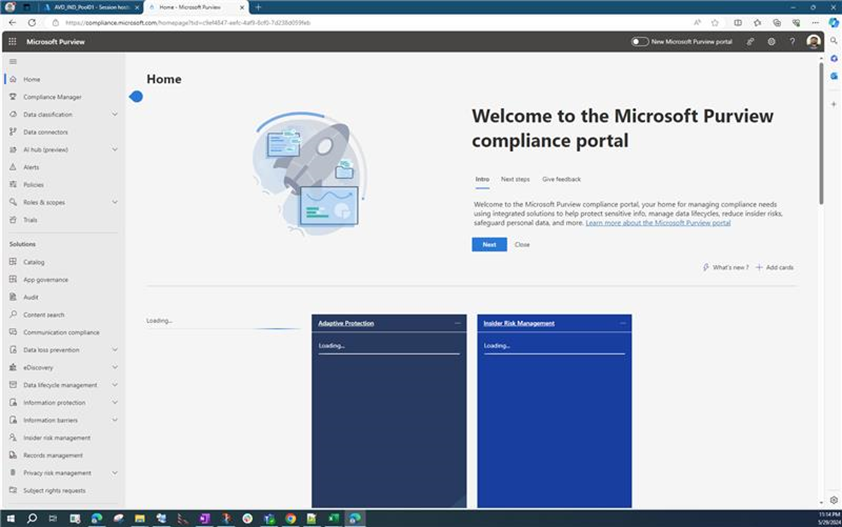Open File Explorer from the taskbar
This screenshot has height=527, width=842.
(140, 518)
